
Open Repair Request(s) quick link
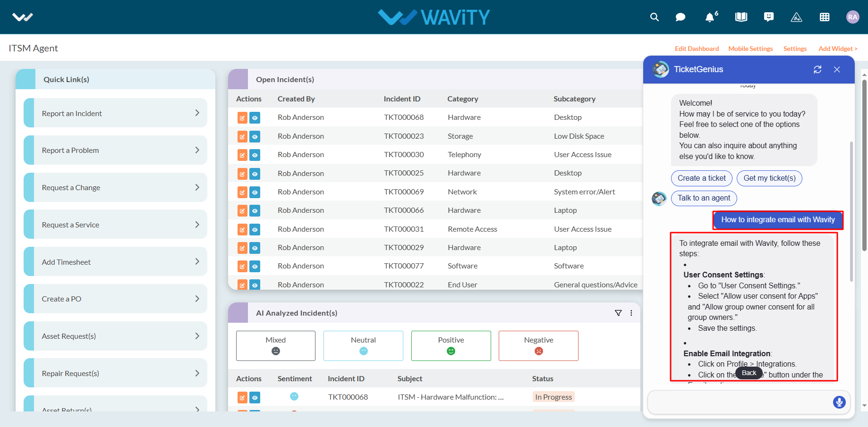click(115, 373)
